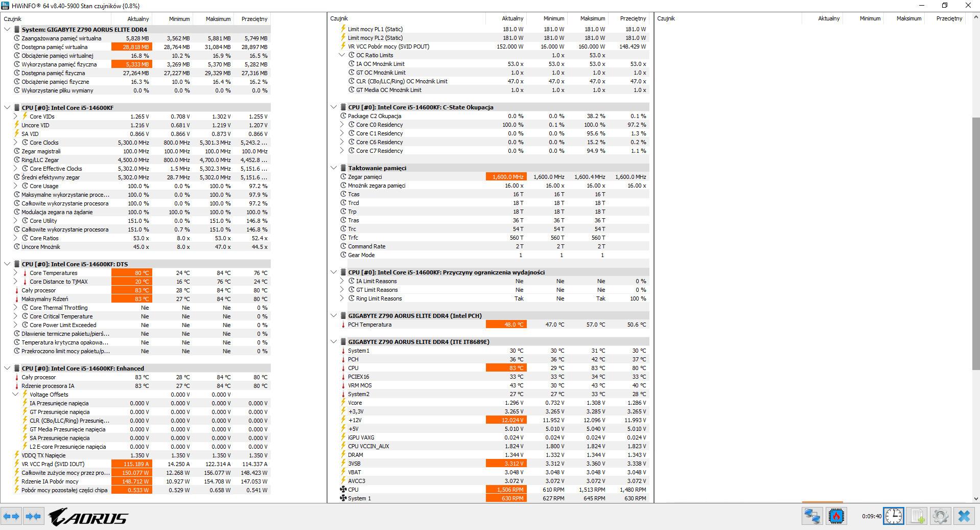Screen dimensions: 980x530
Task: Collapse the Voltage Offsets group
Action: (15, 395)
